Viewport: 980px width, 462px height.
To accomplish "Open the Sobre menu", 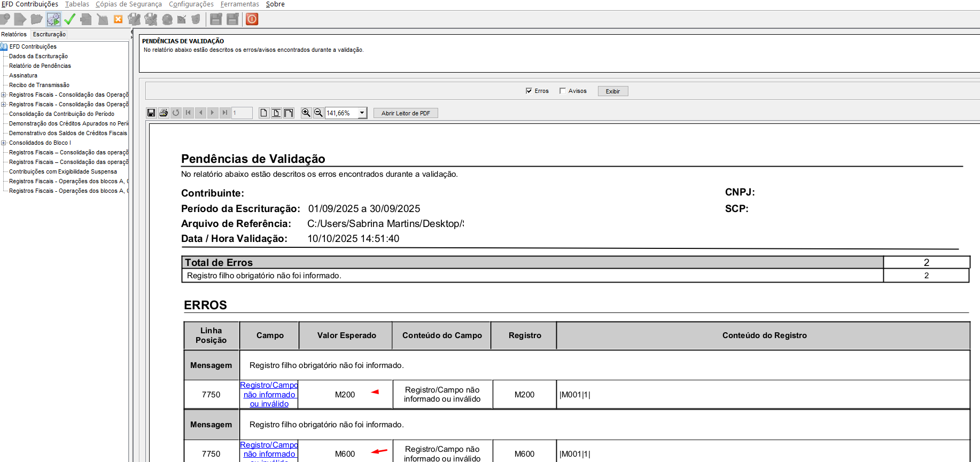I will [275, 4].
